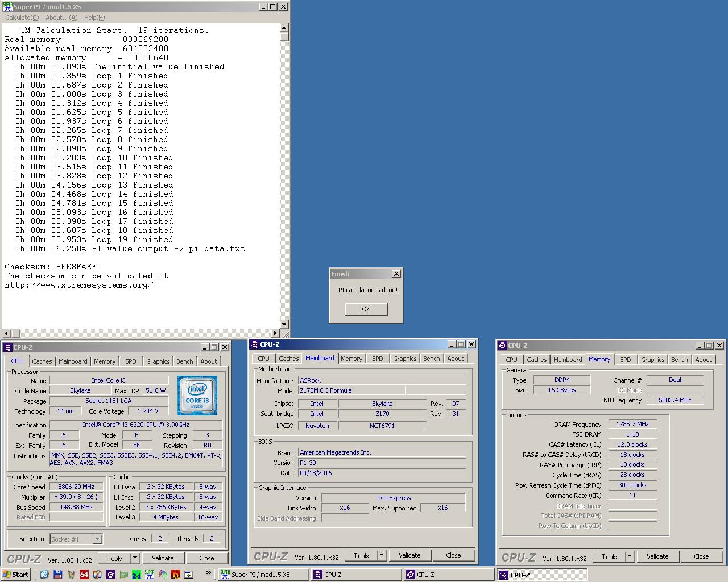Open Caches tab in middle CPU-Z window
The height and width of the screenshot is (582, 728).
click(289, 359)
